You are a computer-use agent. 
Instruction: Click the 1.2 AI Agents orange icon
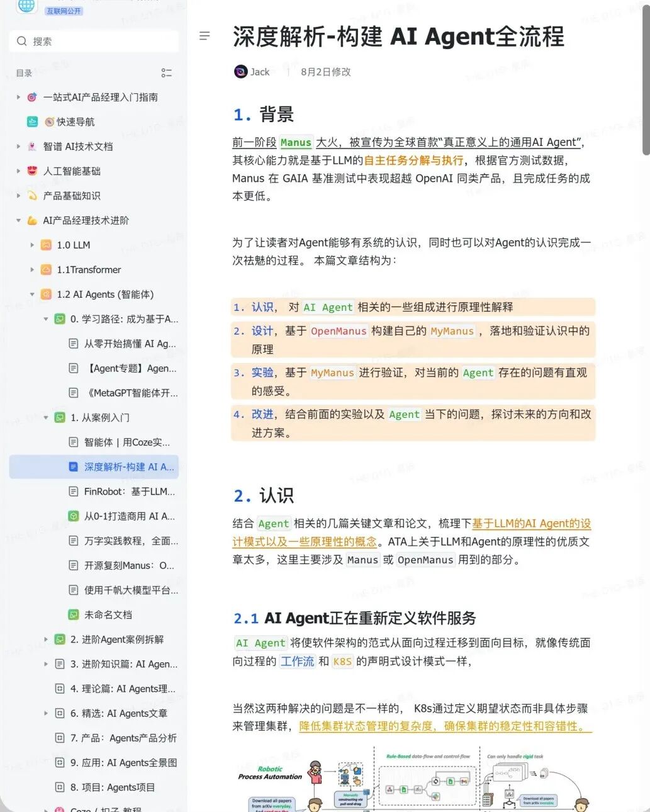(46, 294)
